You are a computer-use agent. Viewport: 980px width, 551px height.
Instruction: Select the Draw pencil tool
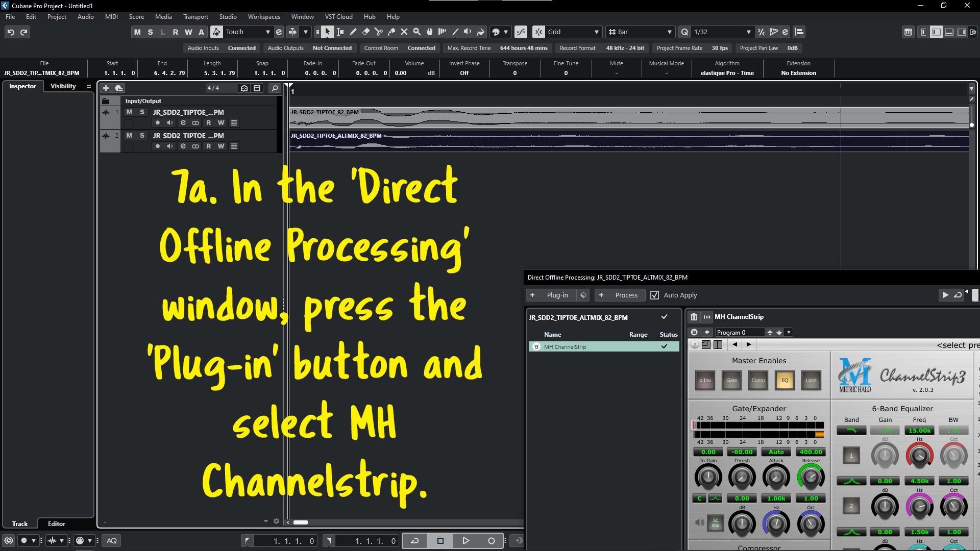[353, 32]
